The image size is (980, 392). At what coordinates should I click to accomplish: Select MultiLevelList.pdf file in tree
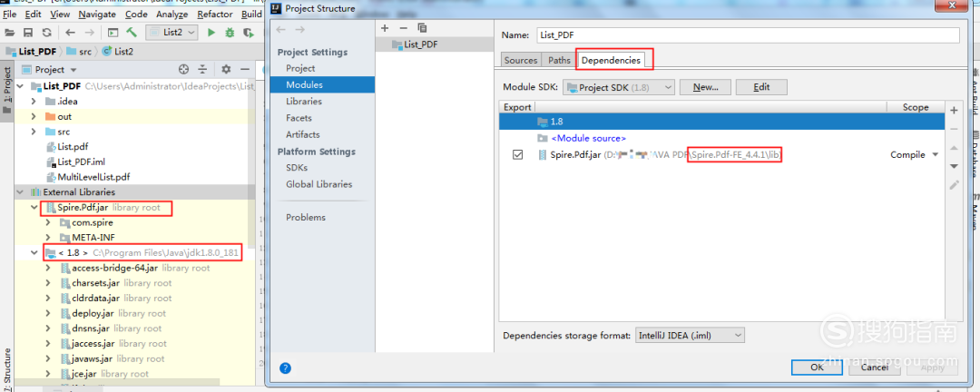pos(93,177)
